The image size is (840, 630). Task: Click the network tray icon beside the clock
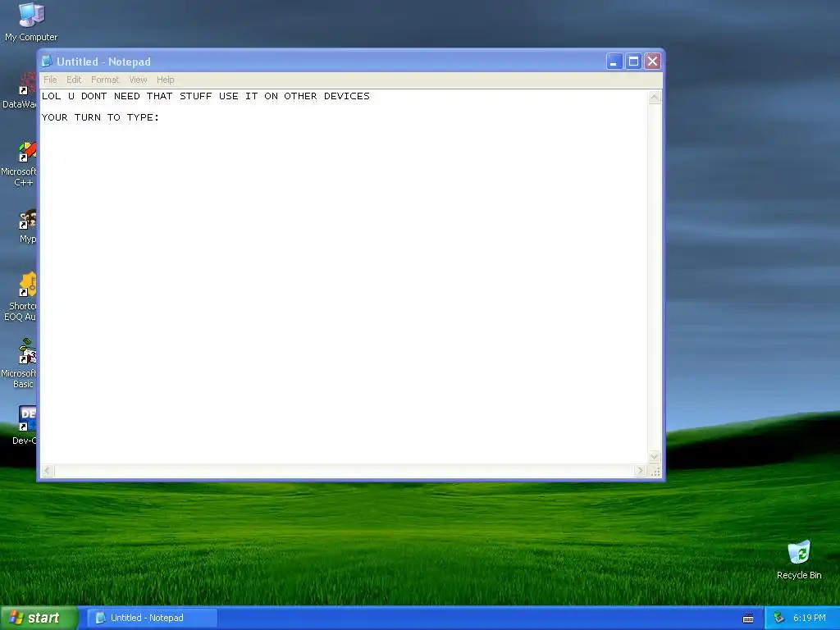tap(779, 618)
